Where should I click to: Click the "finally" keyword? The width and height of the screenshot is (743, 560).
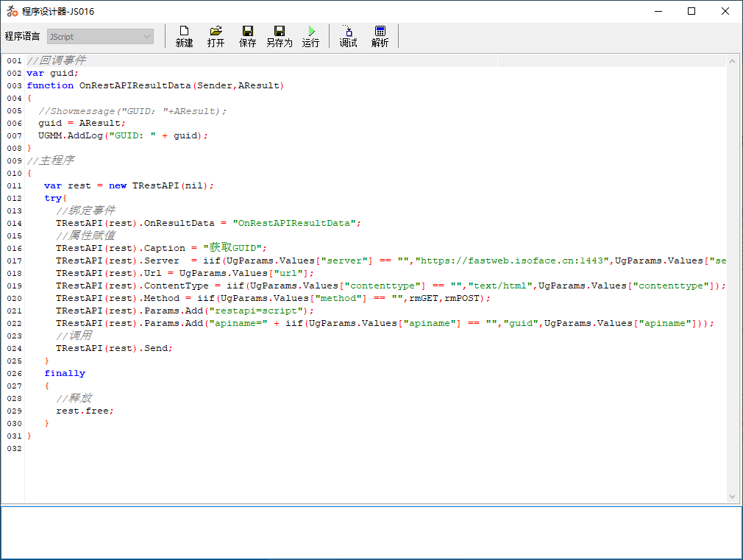pos(65,374)
